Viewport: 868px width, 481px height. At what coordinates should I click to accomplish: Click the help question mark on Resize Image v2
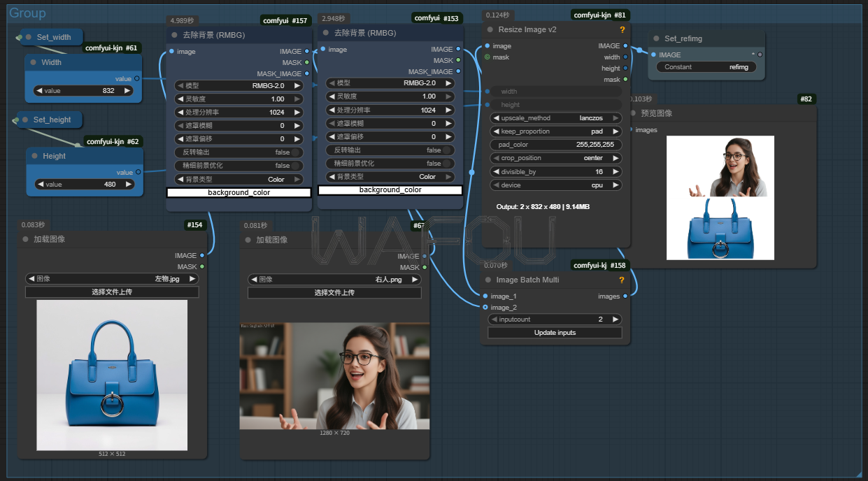pos(622,30)
